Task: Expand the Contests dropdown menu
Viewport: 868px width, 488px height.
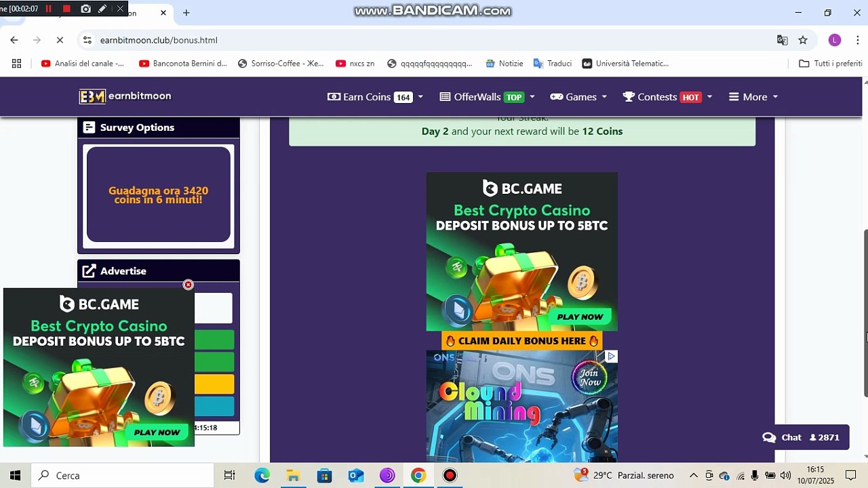Action: point(667,97)
